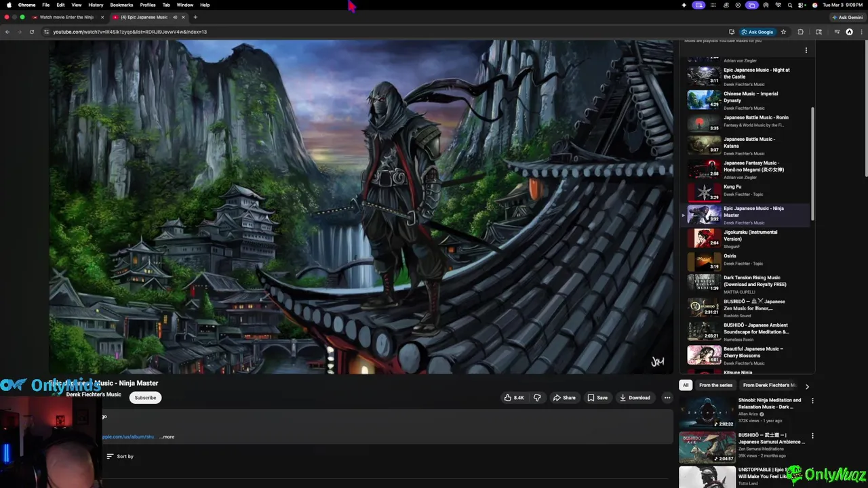868x488 pixels.
Task: Click the main video player image
Action: 361,206
